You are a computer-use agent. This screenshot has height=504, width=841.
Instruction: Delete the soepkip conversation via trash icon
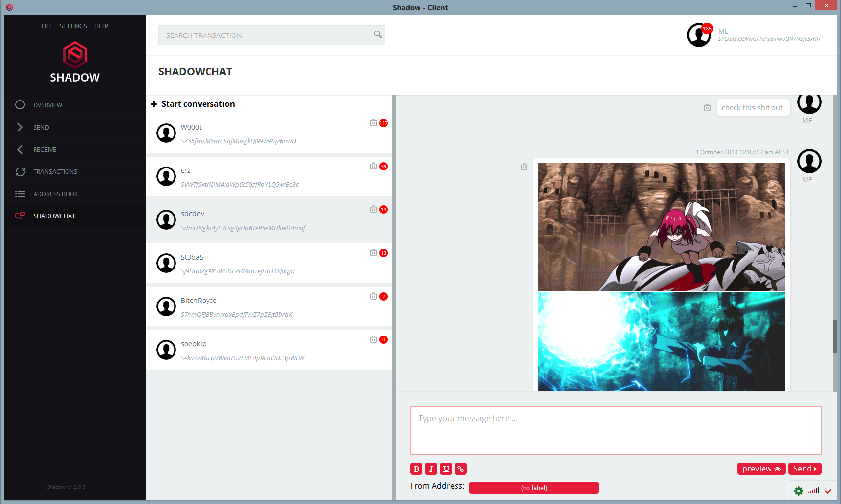[x=373, y=339]
